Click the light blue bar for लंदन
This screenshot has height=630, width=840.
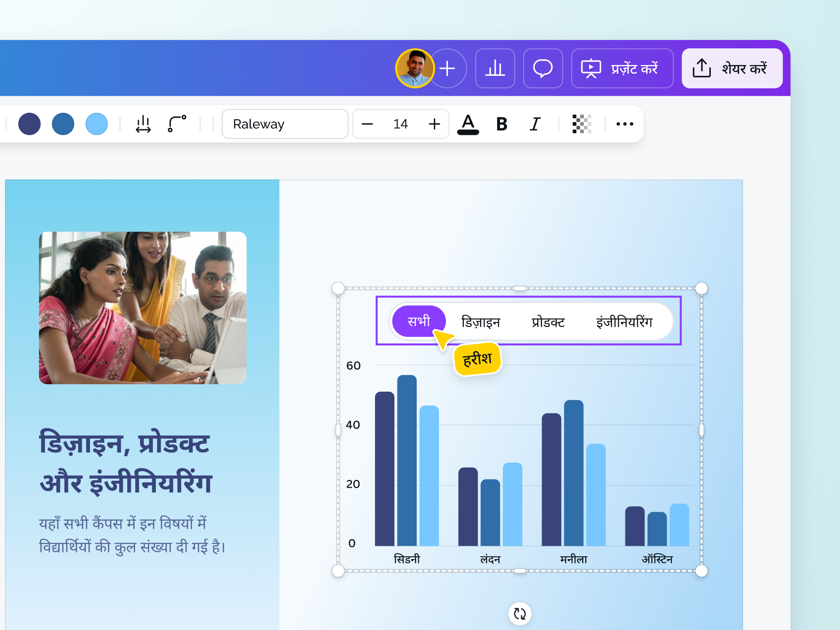512,504
